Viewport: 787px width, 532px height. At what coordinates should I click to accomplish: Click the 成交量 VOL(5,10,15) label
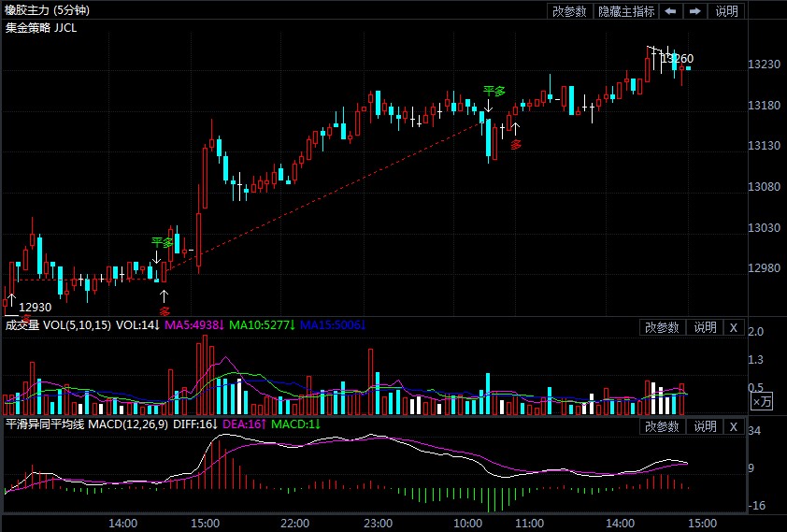[58, 325]
